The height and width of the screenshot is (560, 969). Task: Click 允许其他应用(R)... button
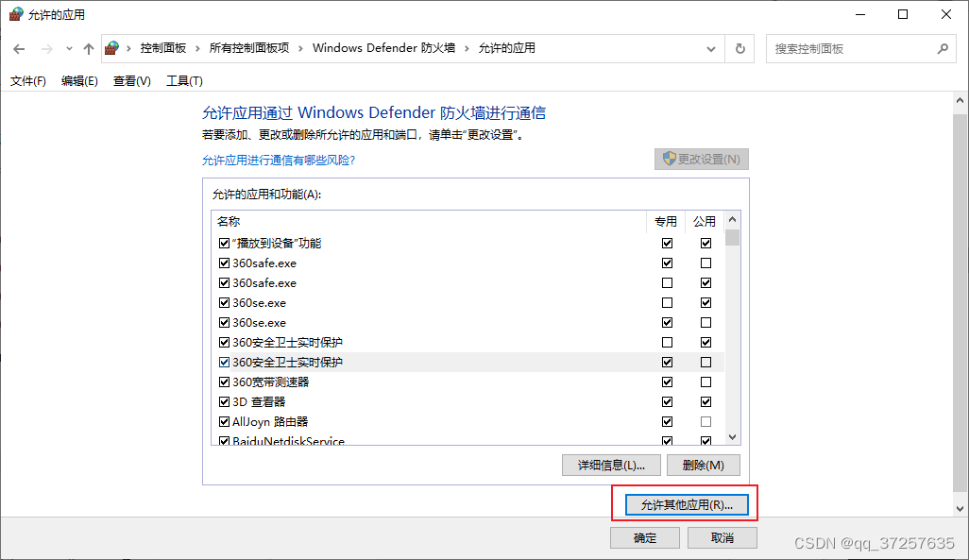(687, 505)
